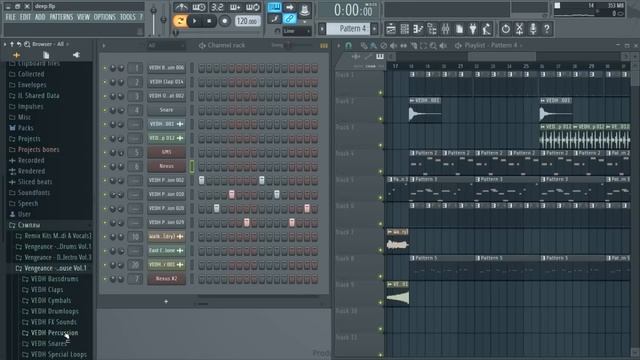Click the undo history circular arrow icon
The image size is (640, 360).
505,29
